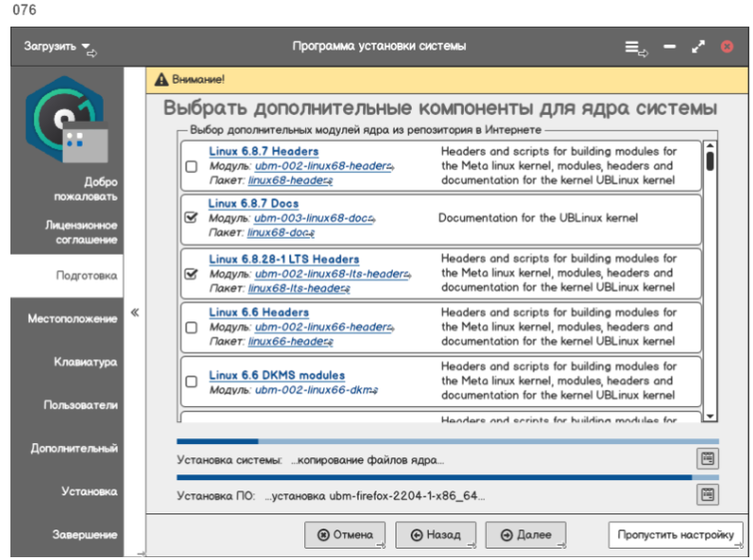Uncheck the Linux 6.8.7 Docs checkbox
This screenshot has width=753, height=560.
(x=191, y=218)
